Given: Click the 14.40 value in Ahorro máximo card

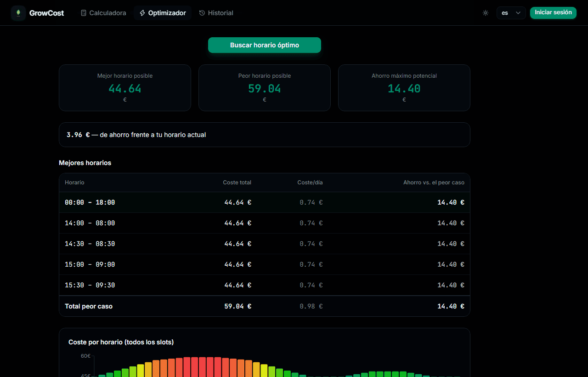Looking at the screenshot, I should pyautogui.click(x=404, y=89).
